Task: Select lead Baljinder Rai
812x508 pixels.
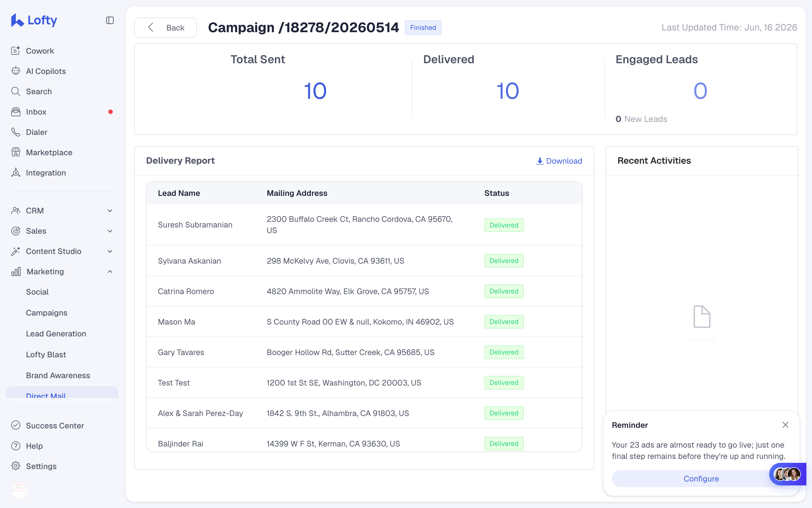Action: pyautogui.click(x=180, y=443)
